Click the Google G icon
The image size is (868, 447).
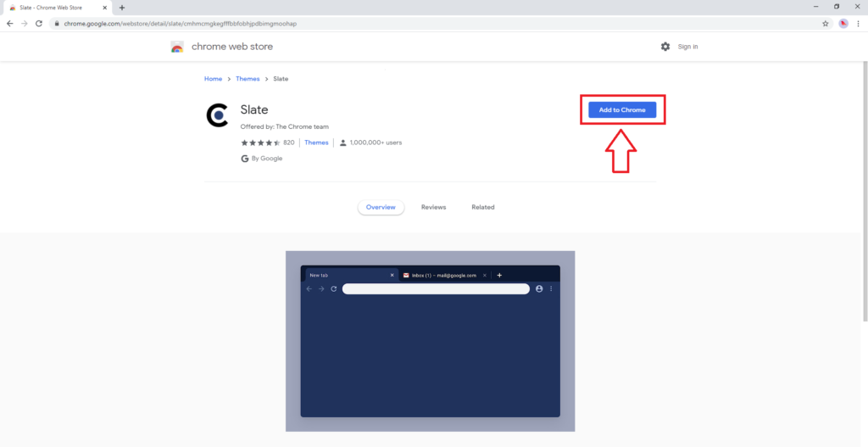(245, 159)
